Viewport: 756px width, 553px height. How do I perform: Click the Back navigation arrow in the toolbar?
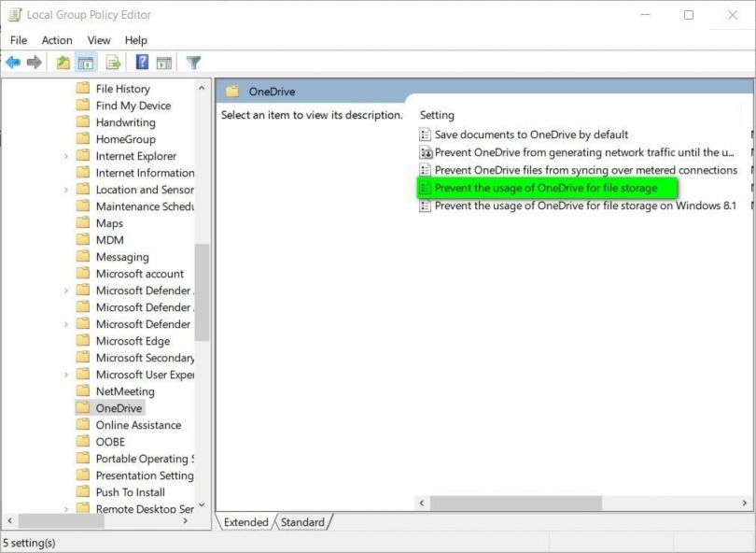coord(13,62)
